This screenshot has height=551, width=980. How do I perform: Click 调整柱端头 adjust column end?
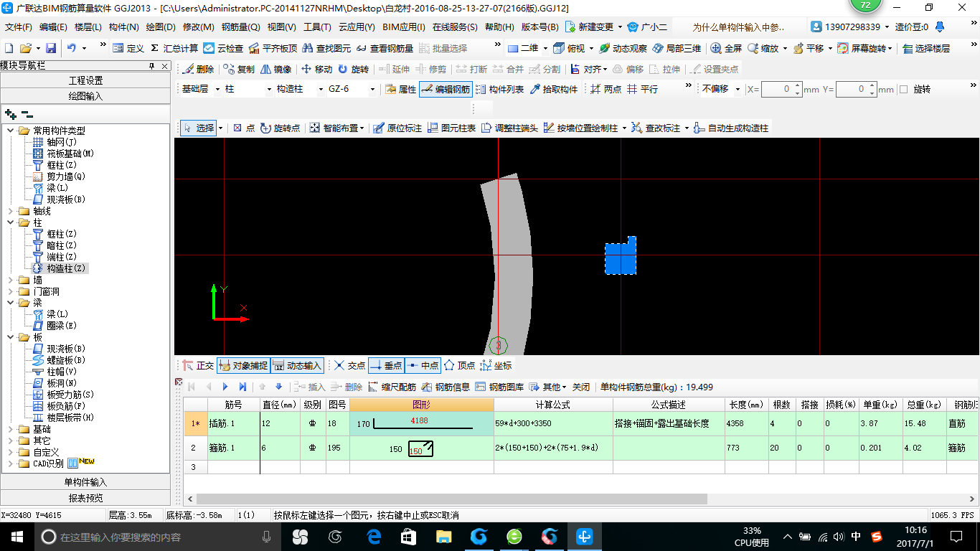coord(509,128)
